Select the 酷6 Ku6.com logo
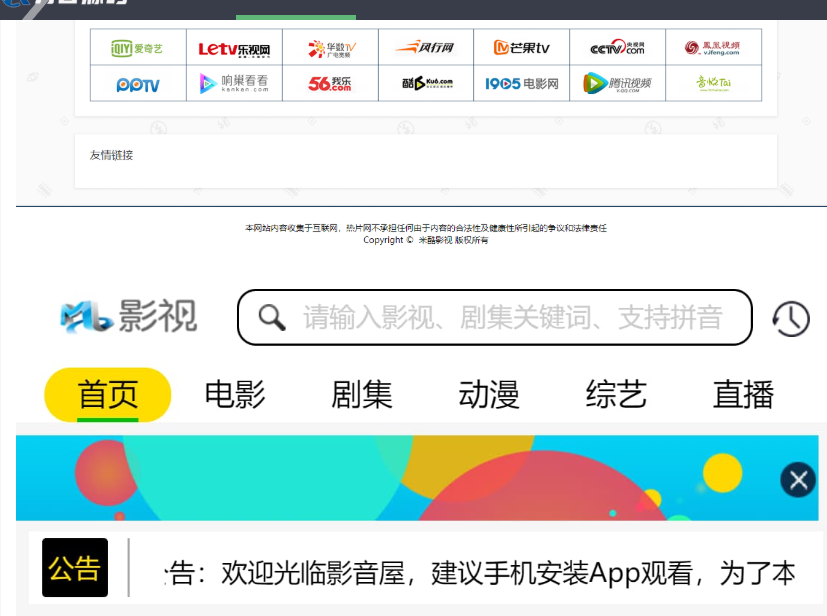The width and height of the screenshot is (827, 616). click(x=426, y=83)
